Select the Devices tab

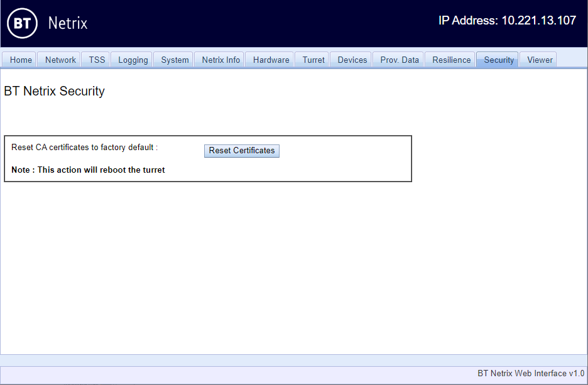point(351,59)
